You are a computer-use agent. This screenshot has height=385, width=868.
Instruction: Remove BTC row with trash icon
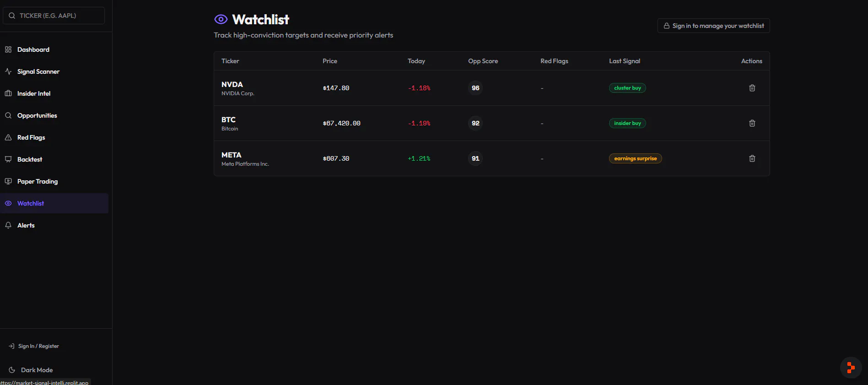[x=752, y=123]
